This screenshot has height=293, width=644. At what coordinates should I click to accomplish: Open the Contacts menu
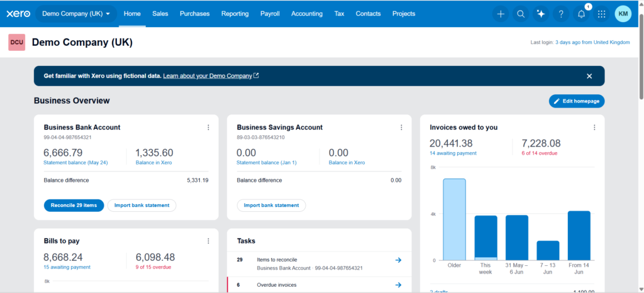click(x=368, y=14)
